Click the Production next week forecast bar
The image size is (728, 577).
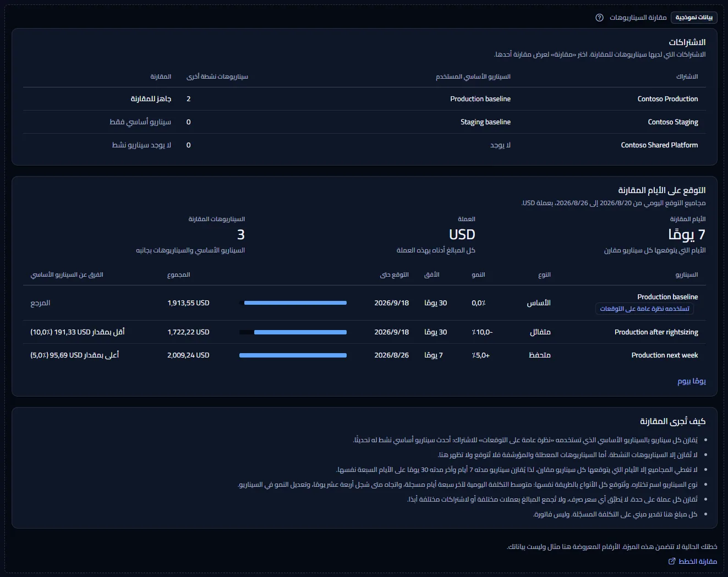click(x=293, y=355)
